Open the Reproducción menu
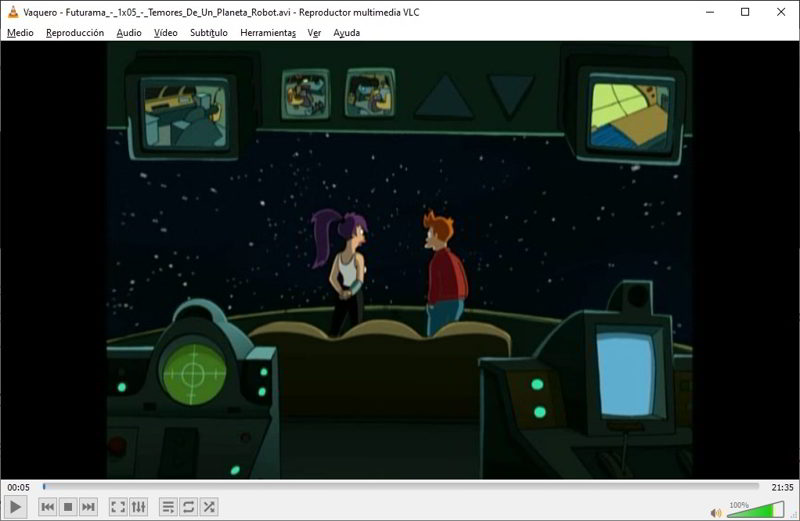800x521 pixels. [75, 32]
